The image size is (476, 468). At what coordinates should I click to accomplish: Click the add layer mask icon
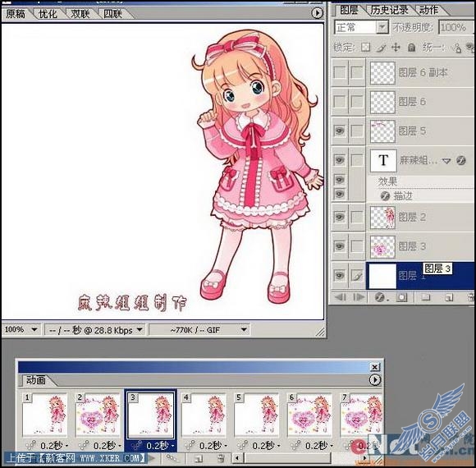tap(401, 297)
